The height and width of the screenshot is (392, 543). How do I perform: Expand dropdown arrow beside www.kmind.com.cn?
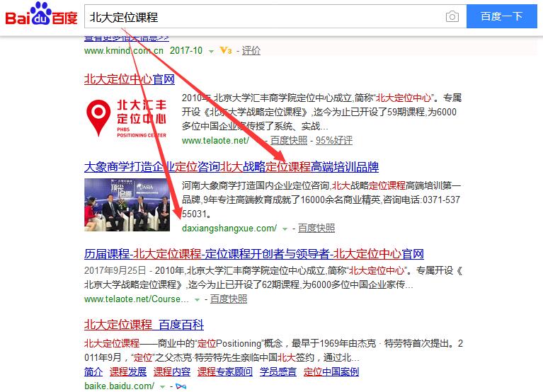(211, 52)
